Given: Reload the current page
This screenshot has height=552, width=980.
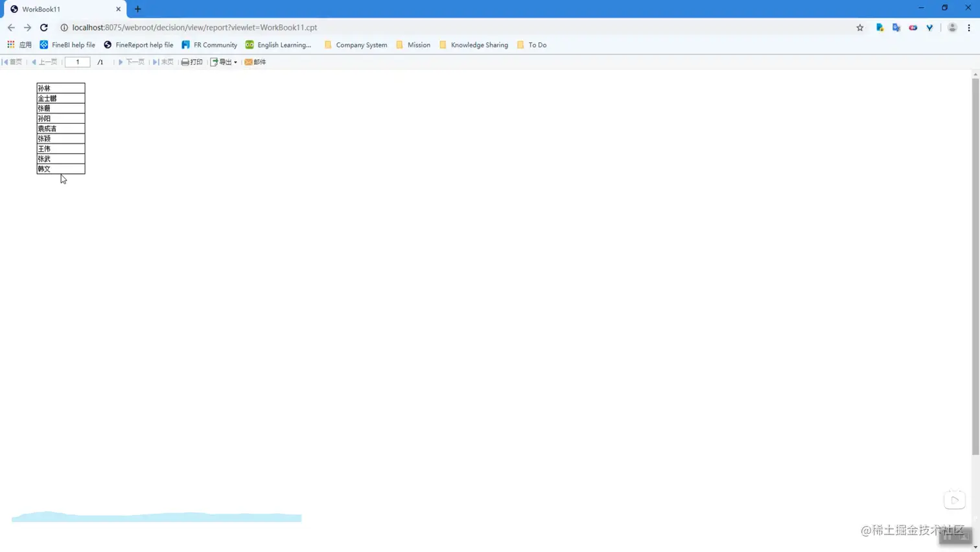Looking at the screenshot, I should pyautogui.click(x=44, y=27).
